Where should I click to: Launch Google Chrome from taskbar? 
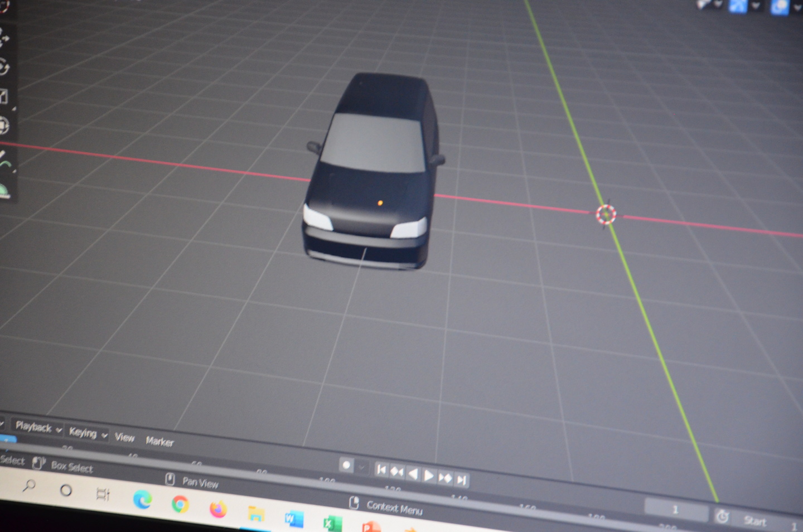pyautogui.click(x=180, y=504)
